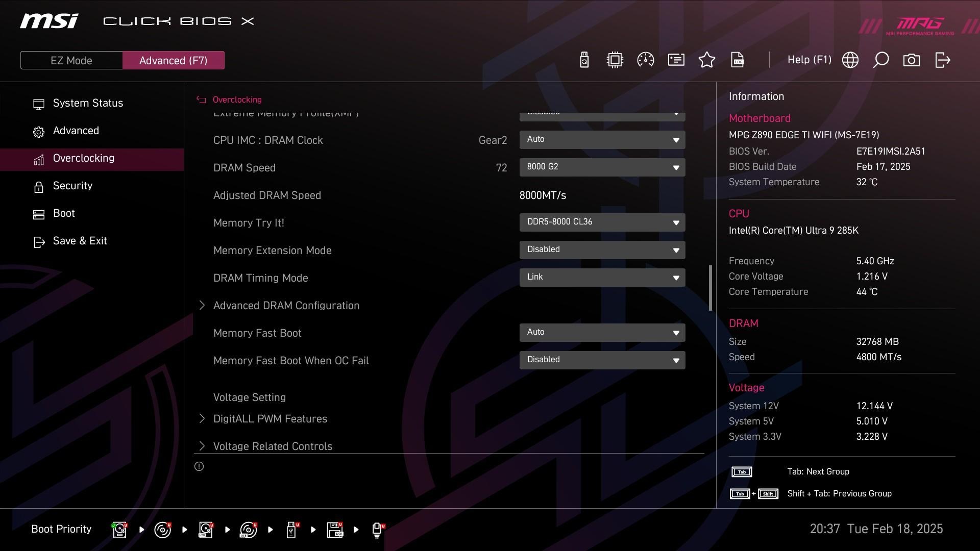Select the optical disc boot device icon
The image size is (980, 551).
click(x=163, y=530)
